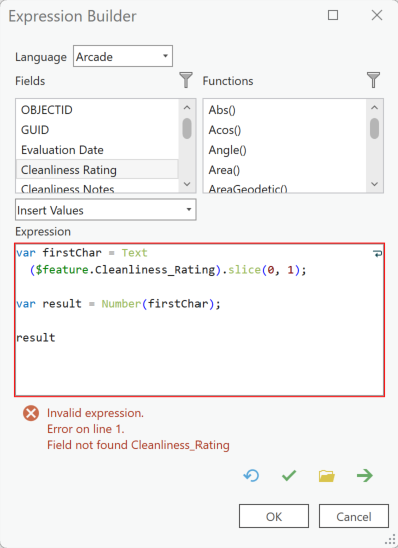Filter the Fields list with funnel icon

point(186,80)
